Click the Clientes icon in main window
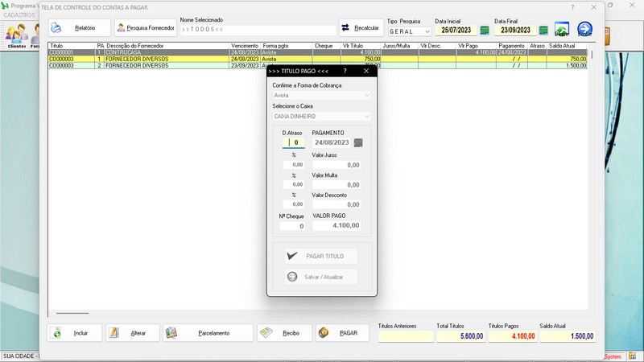 click(x=16, y=36)
